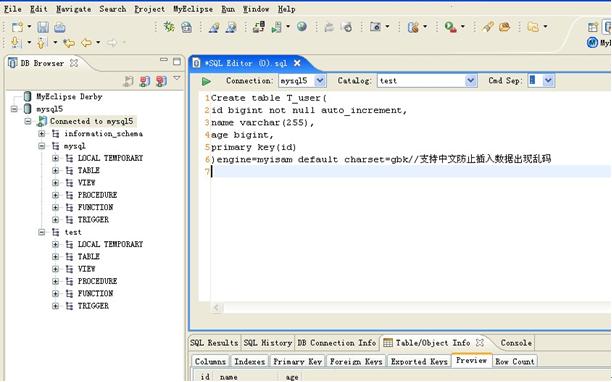Maximize the DB Browser panel

coord(177,62)
